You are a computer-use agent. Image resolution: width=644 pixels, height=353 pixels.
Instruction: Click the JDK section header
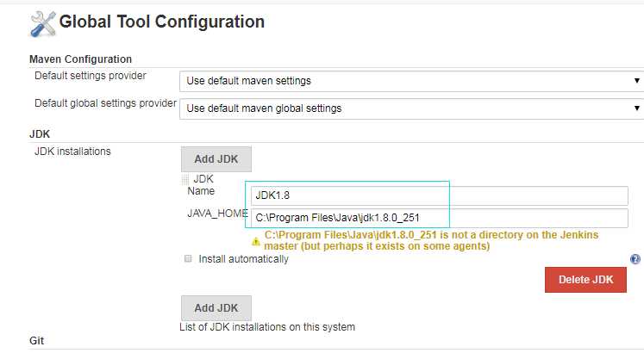[40, 134]
